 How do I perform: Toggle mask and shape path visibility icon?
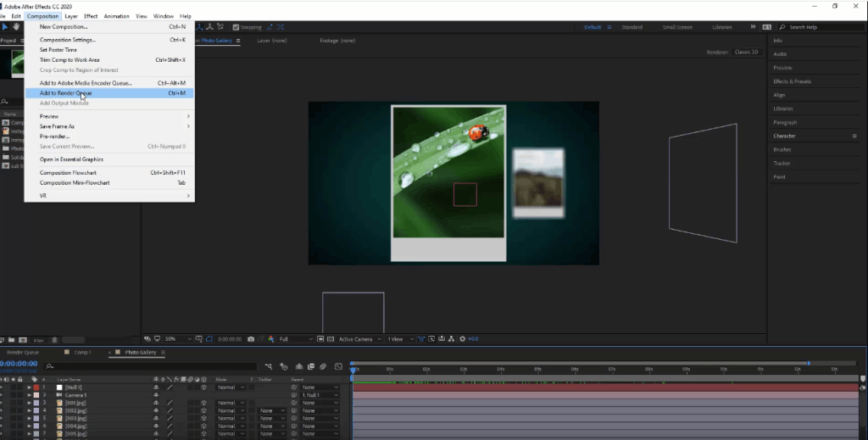point(209,339)
